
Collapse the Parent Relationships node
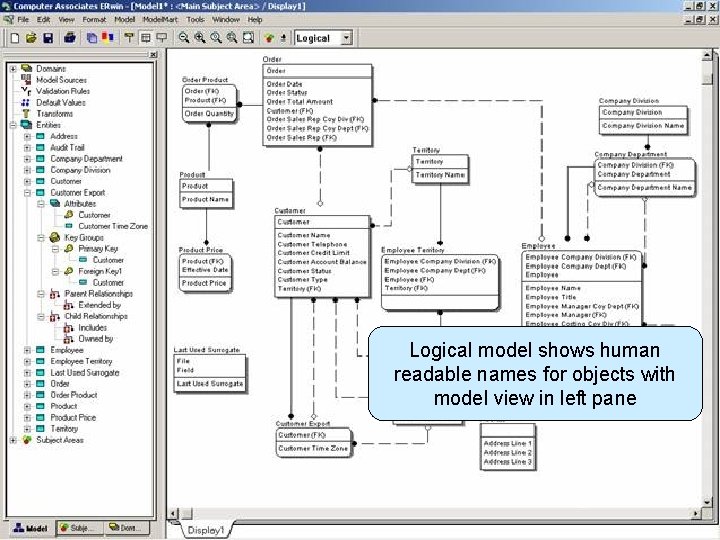coord(41,294)
